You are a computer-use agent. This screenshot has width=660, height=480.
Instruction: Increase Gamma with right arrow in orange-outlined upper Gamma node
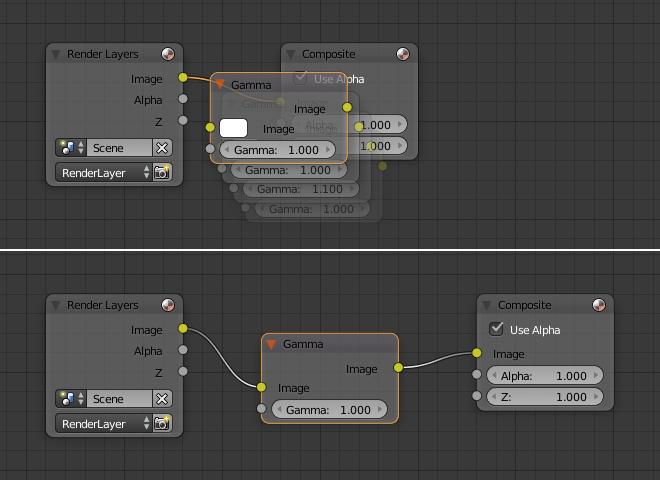pyautogui.click(x=328, y=149)
